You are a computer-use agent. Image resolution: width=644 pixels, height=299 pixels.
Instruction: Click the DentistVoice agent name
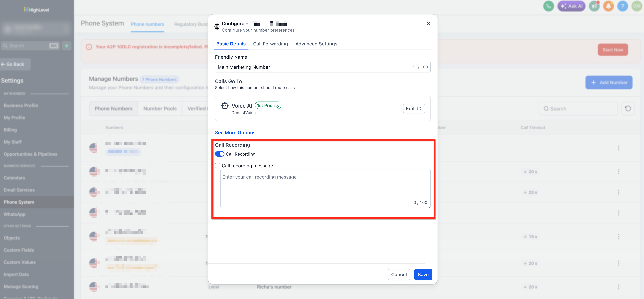244,113
